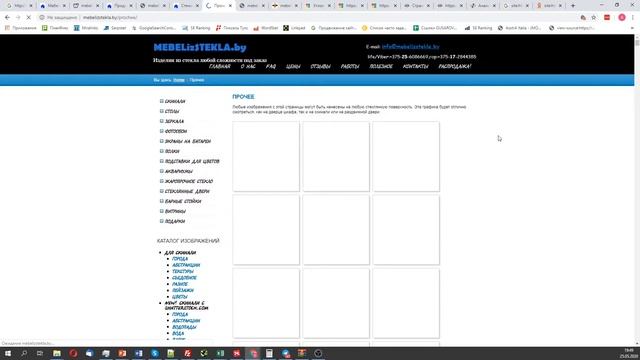640x360 pixels.
Task: Open the Полки sidebar category
Action: tap(172, 151)
